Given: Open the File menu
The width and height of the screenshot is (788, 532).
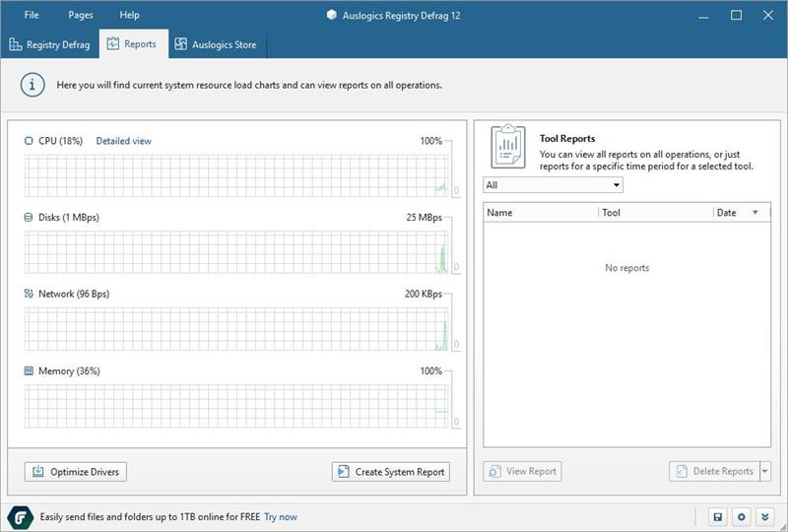Looking at the screenshot, I should 32,15.
